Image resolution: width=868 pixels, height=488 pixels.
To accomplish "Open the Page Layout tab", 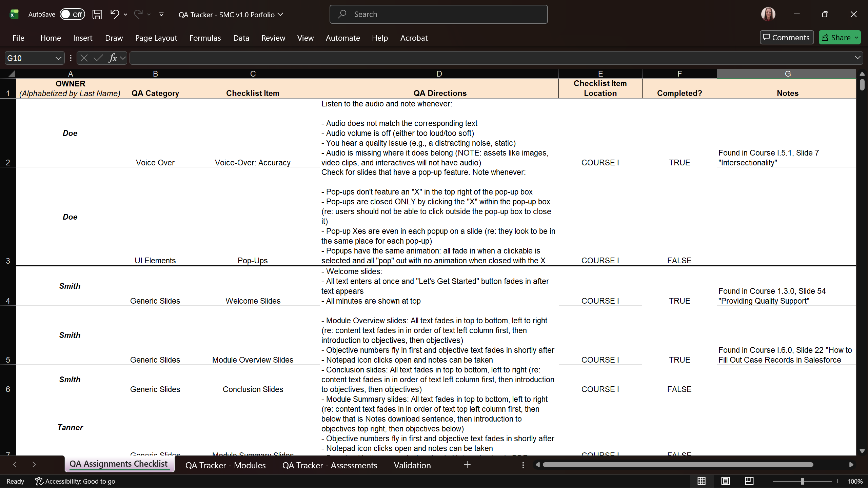I will pos(156,38).
